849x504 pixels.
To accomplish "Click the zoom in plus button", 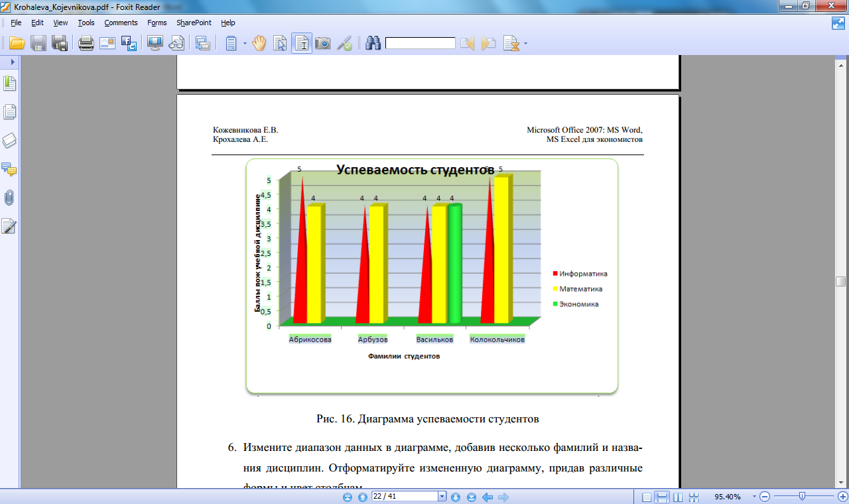I will click(x=843, y=497).
